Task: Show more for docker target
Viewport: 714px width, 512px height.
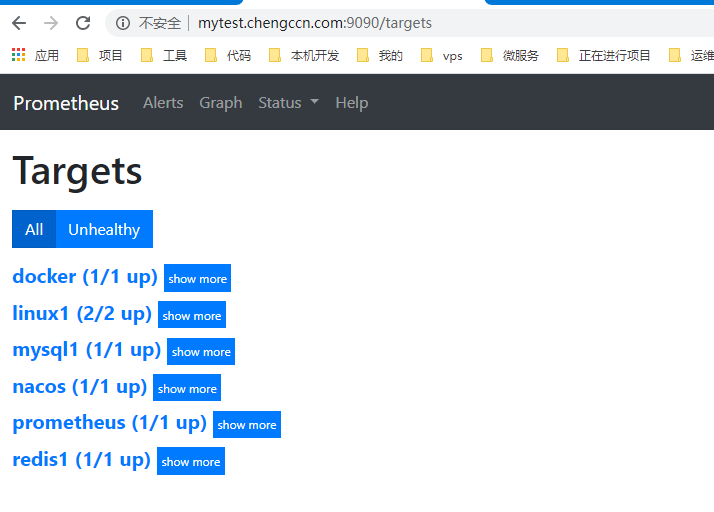Action: (198, 278)
